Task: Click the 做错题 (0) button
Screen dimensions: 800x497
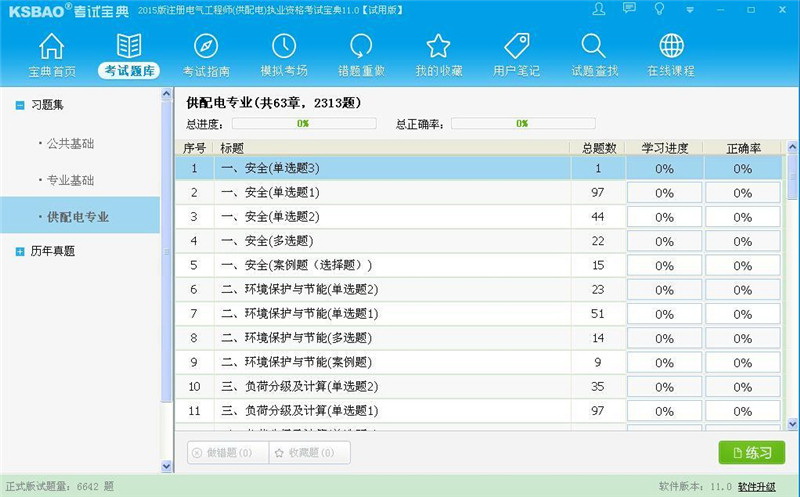Action: click(228, 453)
